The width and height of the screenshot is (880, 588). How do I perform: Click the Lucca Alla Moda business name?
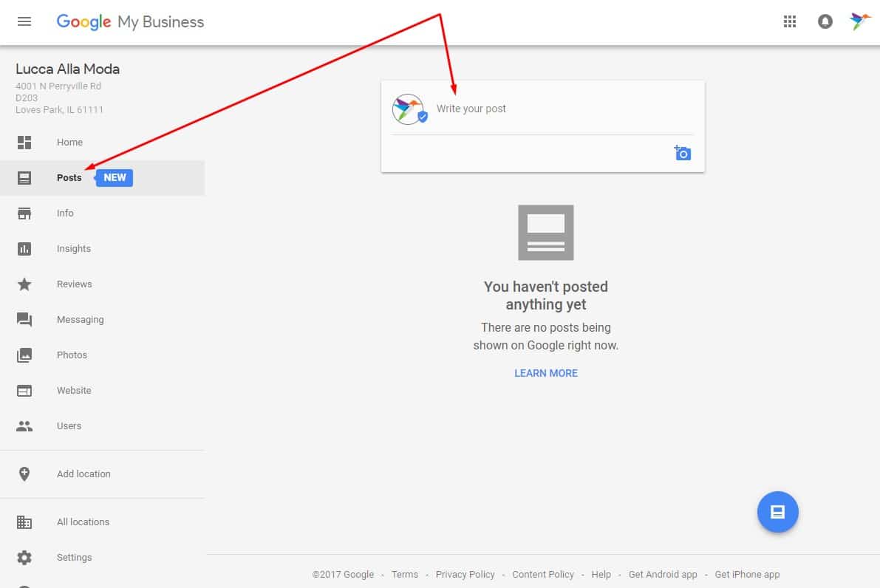pos(67,69)
